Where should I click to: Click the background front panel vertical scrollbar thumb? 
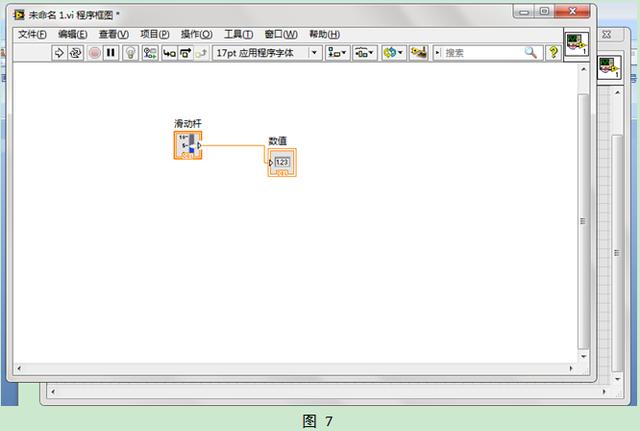[617, 253]
